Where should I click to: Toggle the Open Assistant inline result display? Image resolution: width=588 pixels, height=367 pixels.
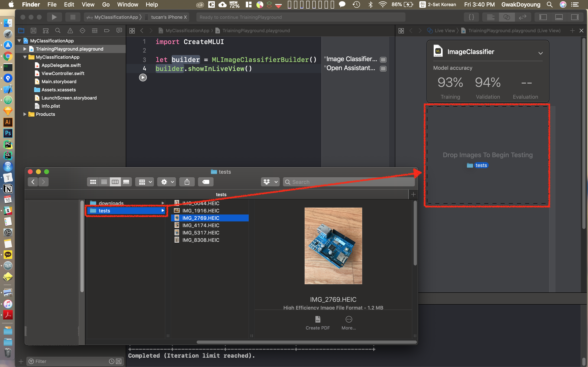[383, 69]
